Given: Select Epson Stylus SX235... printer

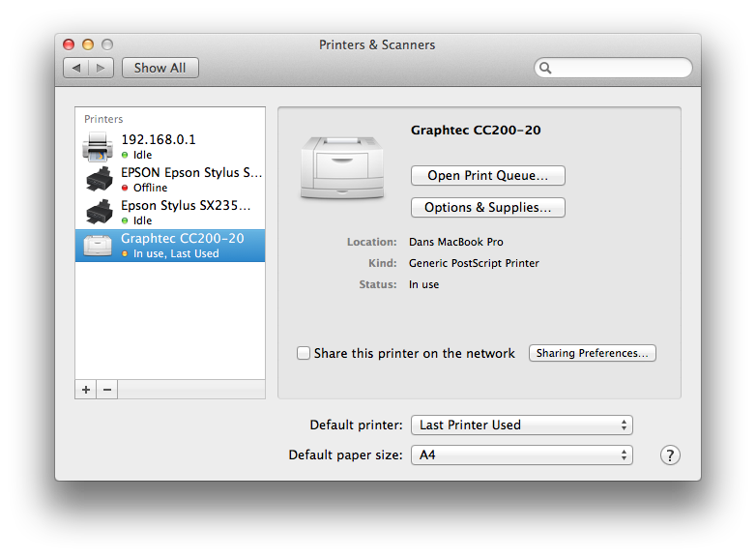Looking at the screenshot, I should (x=170, y=212).
